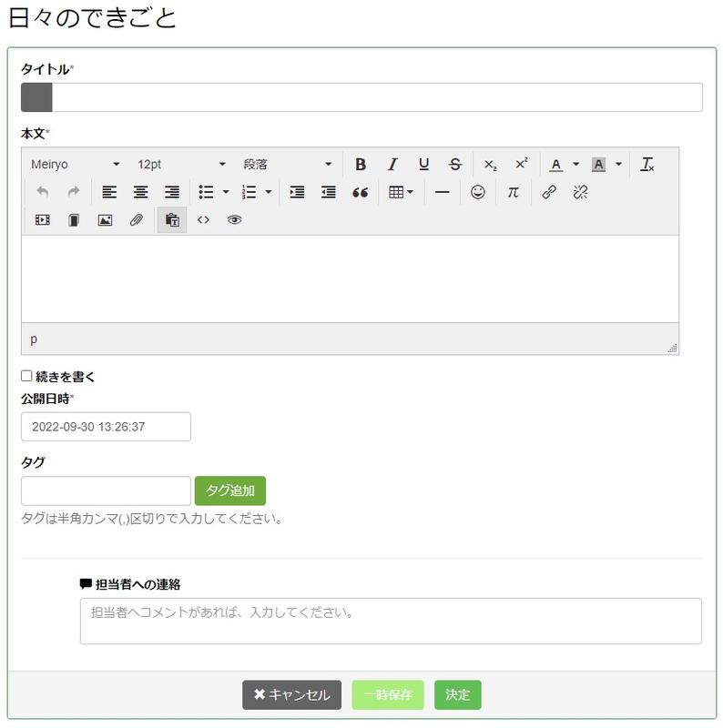Insert an image into the body
Image resolution: width=723 pixels, height=728 pixels.
pyautogui.click(x=105, y=220)
